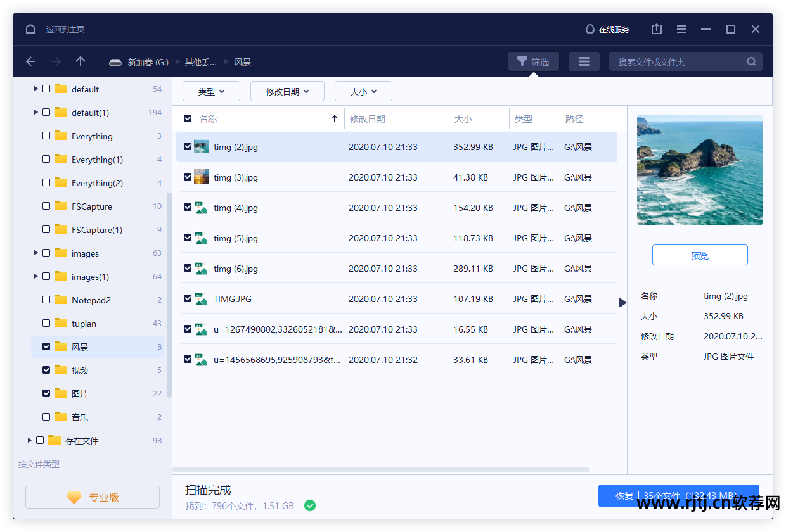The height and width of the screenshot is (532, 786).
Task: Check the Everything folder checkbox
Action: (46, 136)
